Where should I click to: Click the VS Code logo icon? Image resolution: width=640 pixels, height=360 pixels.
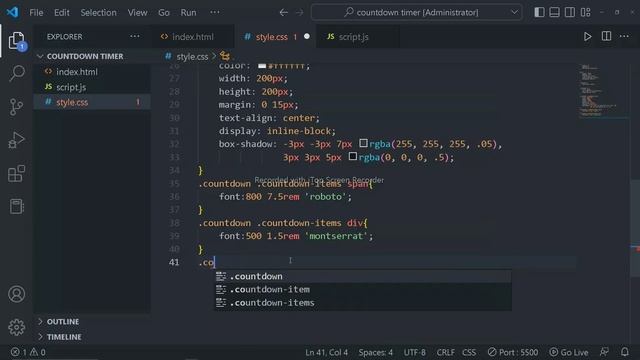point(12,12)
